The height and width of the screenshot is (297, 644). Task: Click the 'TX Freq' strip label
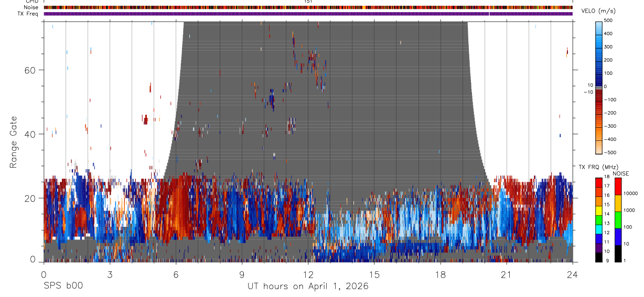coord(28,14)
